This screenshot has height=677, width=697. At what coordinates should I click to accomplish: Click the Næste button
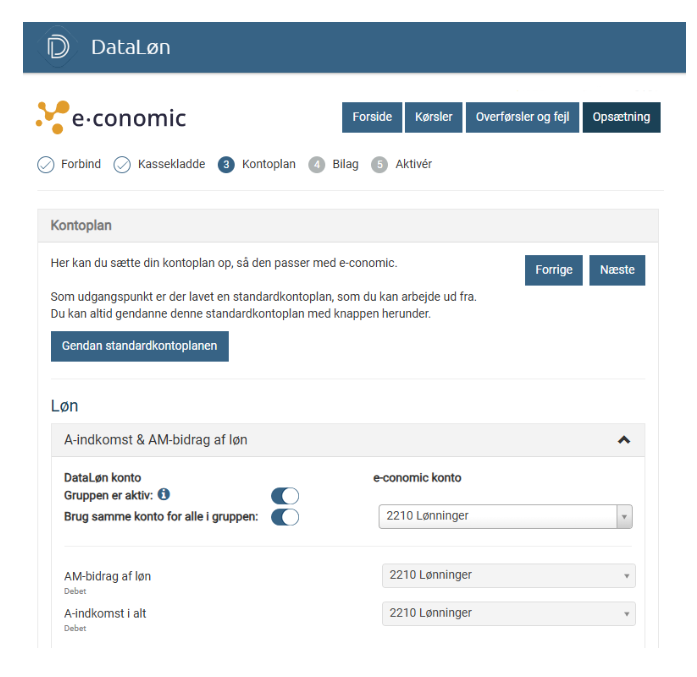pos(617,270)
